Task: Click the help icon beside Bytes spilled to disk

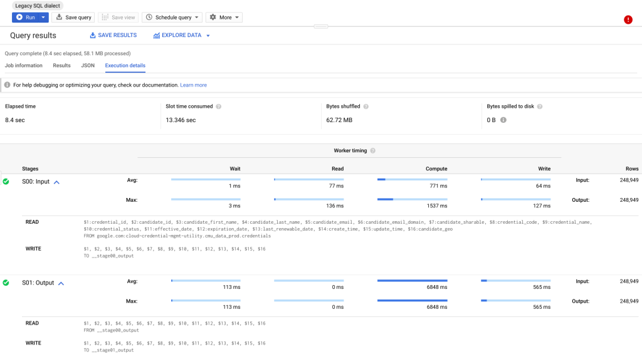Action: (539, 106)
